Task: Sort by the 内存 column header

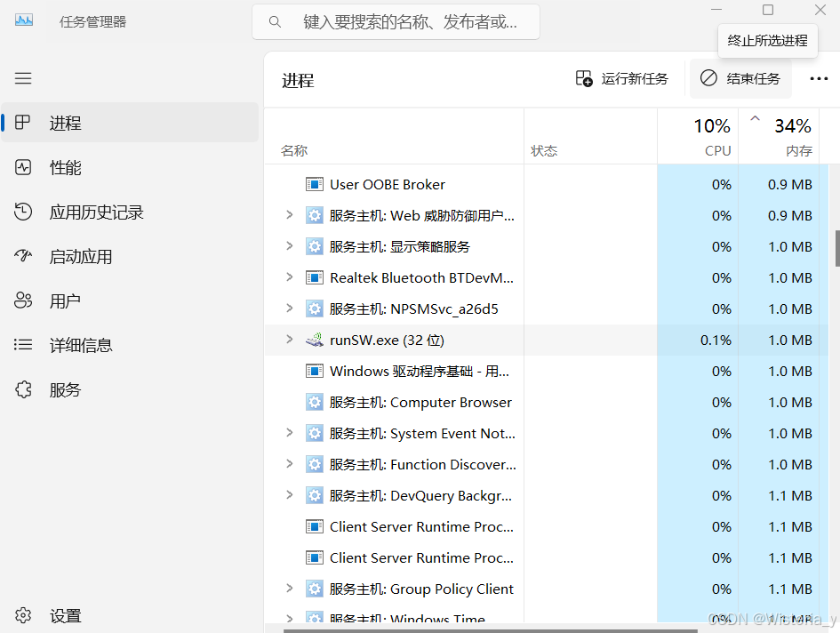Action: coord(779,137)
